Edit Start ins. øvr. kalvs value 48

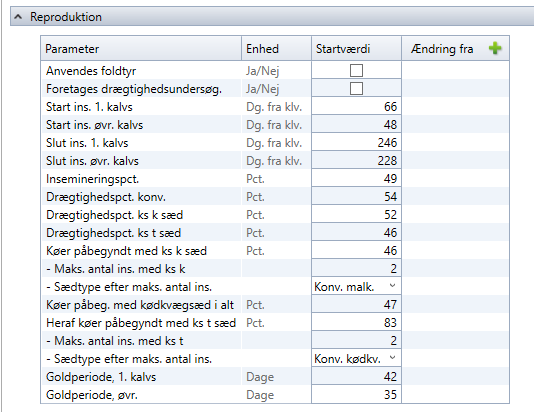click(x=356, y=125)
